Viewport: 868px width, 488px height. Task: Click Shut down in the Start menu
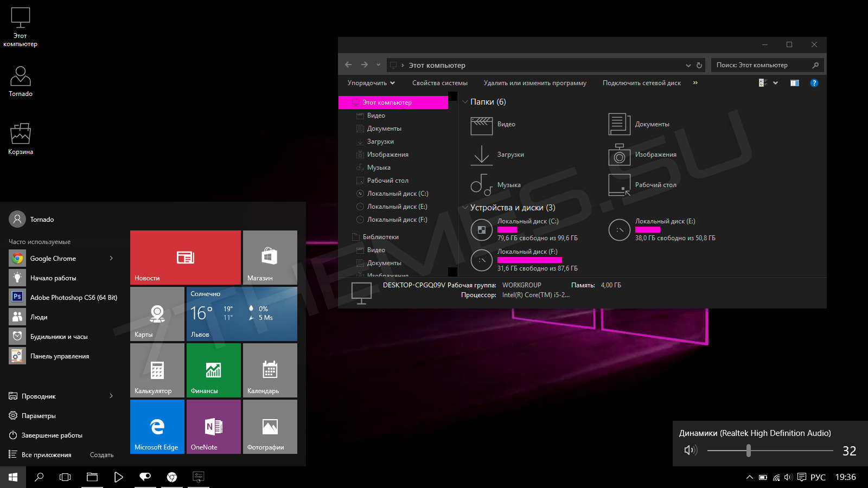(52, 435)
